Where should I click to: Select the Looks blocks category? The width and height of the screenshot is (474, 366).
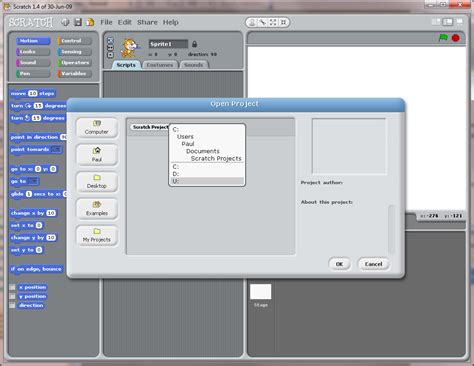(x=33, y=52)
